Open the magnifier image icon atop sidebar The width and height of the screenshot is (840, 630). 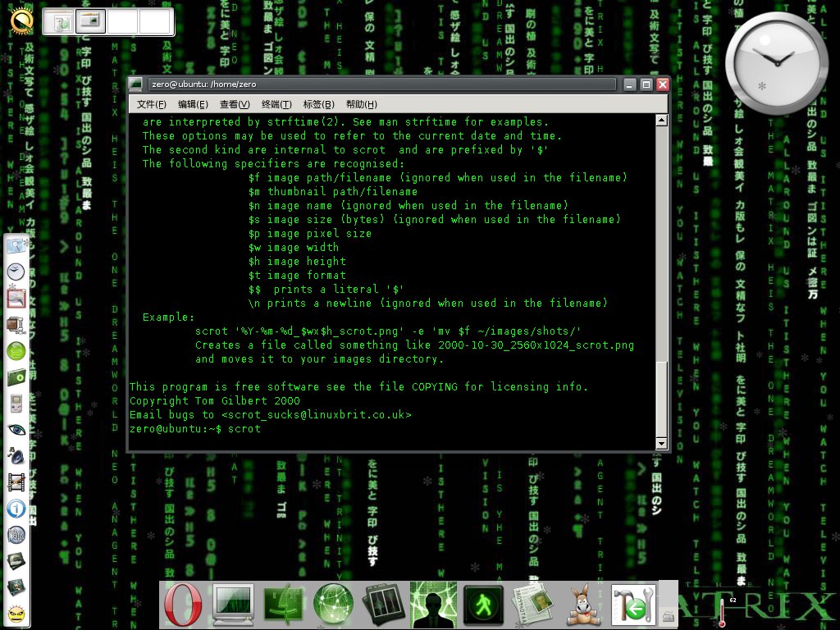click(16, 245)
